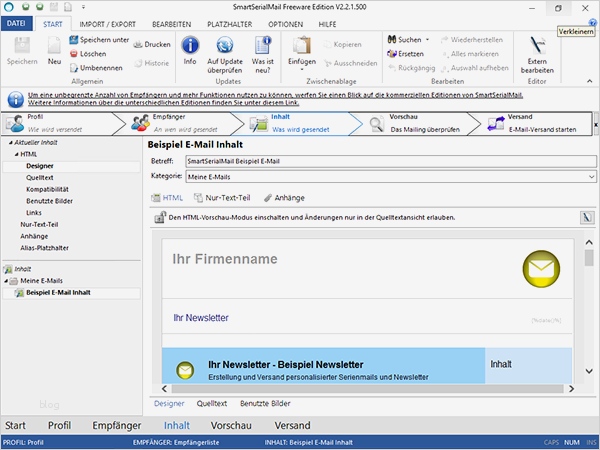
Task: Collapse the Meine E-Mails tree node
Action: tap(5, 281)
